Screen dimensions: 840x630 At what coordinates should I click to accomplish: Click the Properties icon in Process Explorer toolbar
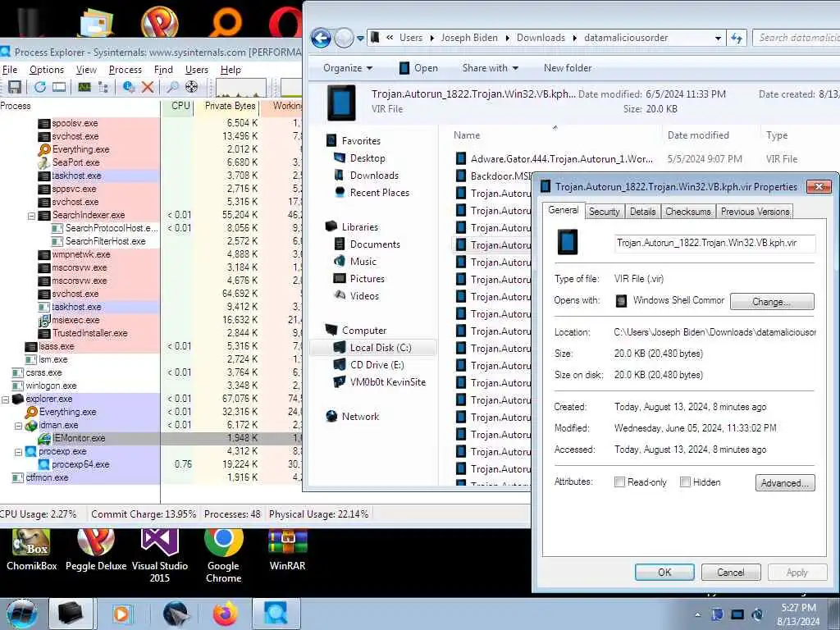(x=129, y=87)
